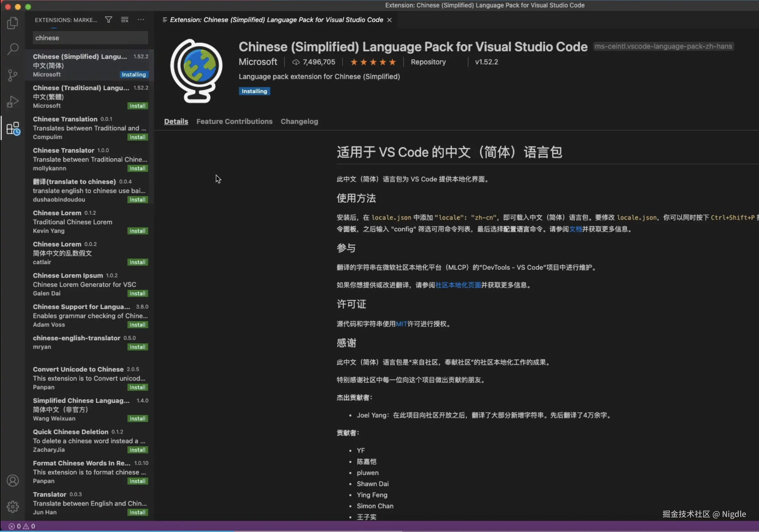The width and height of the screenshot is (759, 532).
Task: Open the extensions views and more actions menu
Action: coord(141,20)
